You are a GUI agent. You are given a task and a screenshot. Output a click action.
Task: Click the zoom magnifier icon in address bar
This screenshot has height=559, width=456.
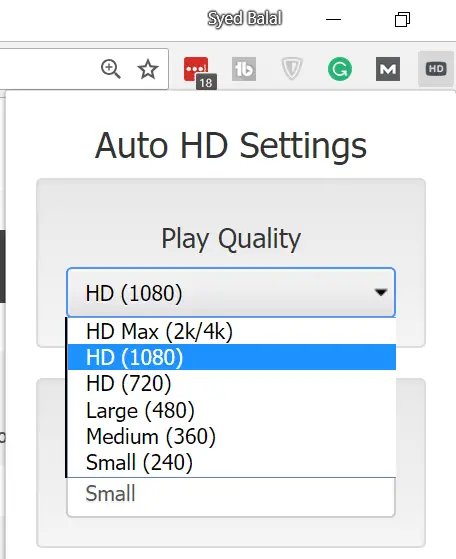[x=111, y=69]
